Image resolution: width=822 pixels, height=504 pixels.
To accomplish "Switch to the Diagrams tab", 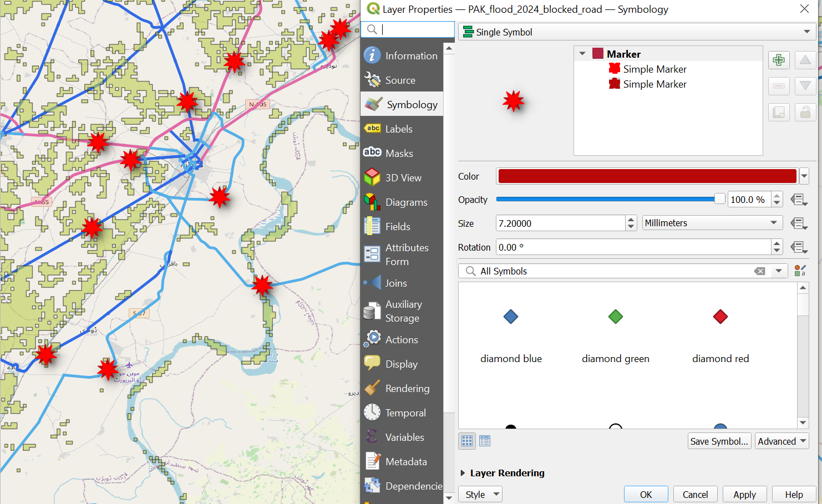I will click(x=406, y=202).
